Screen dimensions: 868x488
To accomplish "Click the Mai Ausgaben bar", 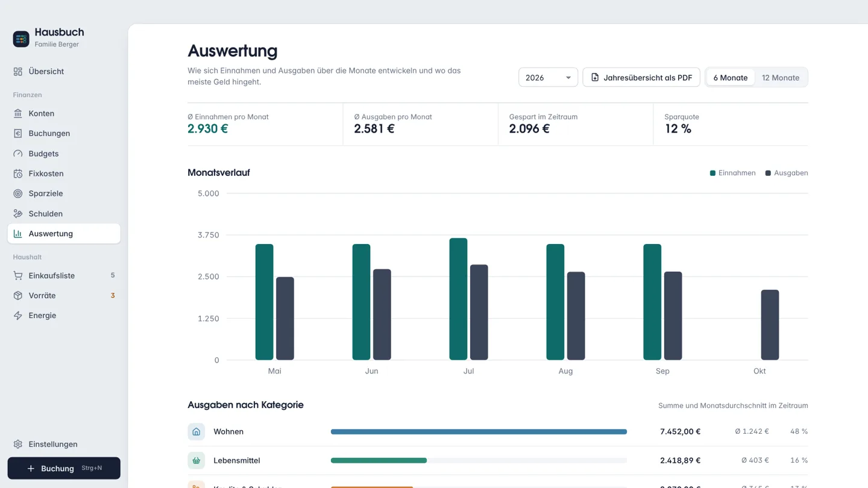I will [x=285, y=319].
